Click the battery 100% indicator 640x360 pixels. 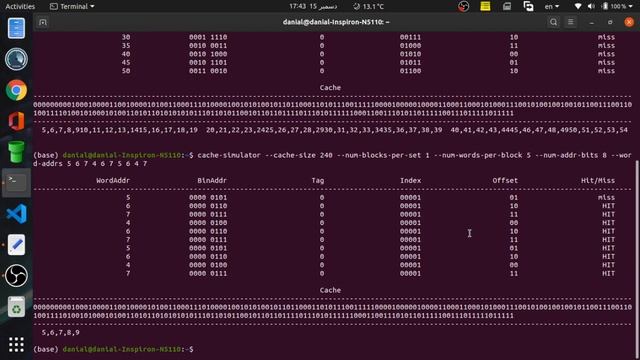click(614, 6)
